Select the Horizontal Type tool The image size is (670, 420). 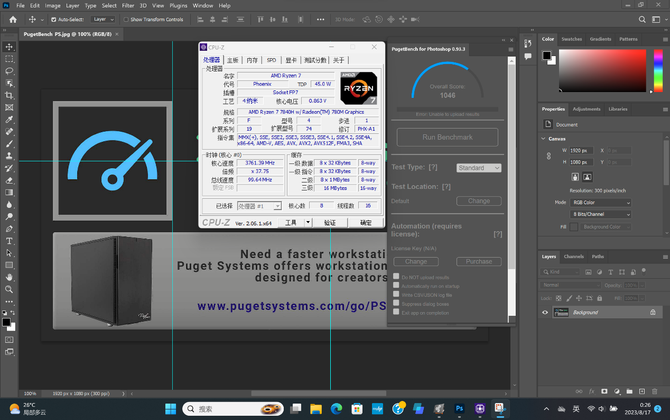pos(9,241)
